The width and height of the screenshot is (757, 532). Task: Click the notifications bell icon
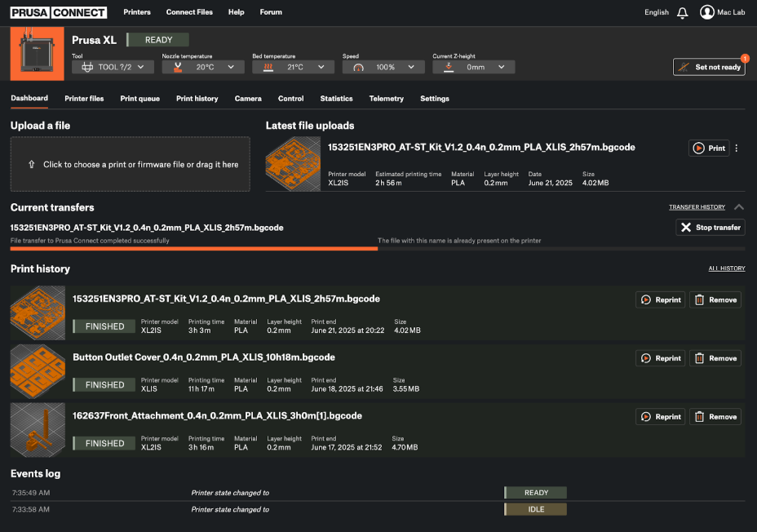682,12
